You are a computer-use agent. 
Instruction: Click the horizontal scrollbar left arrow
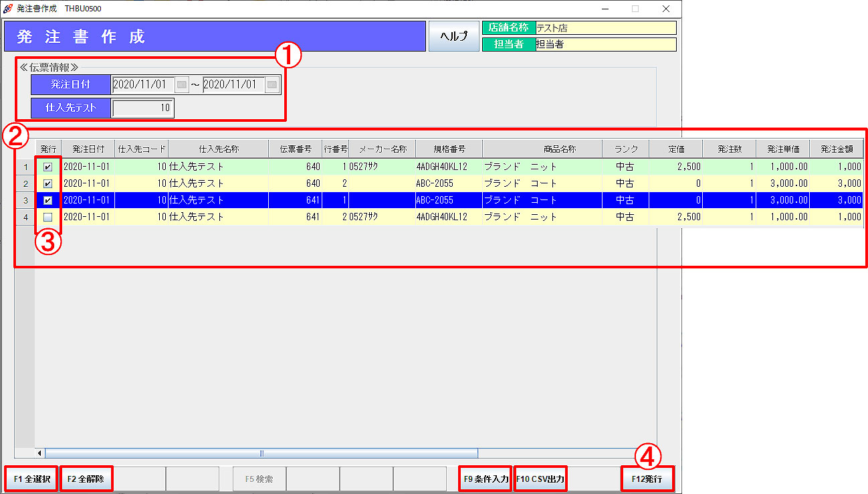point(39,453)
